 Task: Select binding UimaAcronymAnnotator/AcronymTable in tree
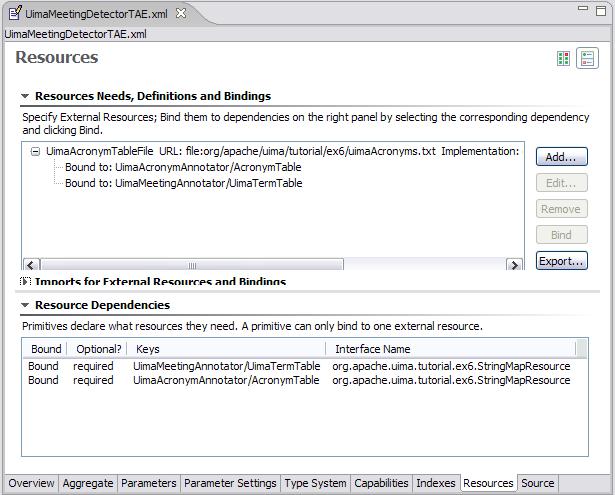[183, 168]
